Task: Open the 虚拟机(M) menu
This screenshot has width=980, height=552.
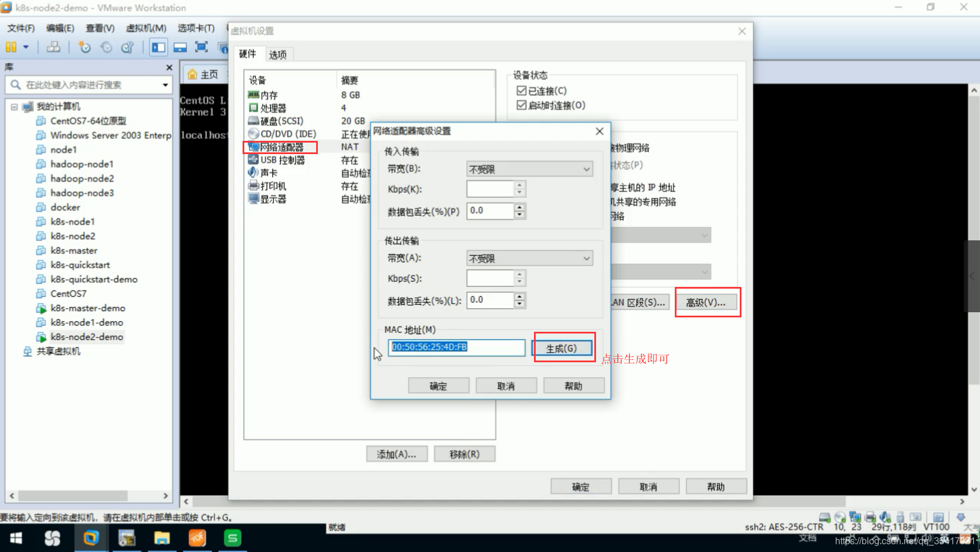Action: pos(146,28)
